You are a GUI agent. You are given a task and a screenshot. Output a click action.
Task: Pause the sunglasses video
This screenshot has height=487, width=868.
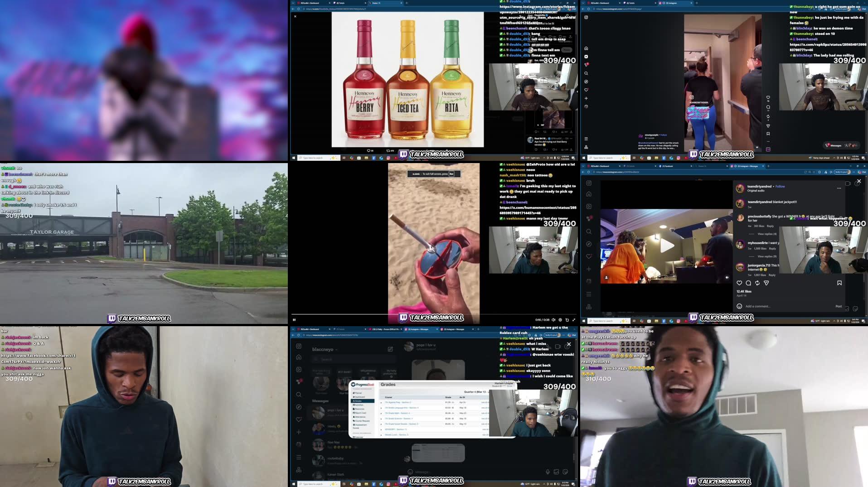(x=294, y=320)
